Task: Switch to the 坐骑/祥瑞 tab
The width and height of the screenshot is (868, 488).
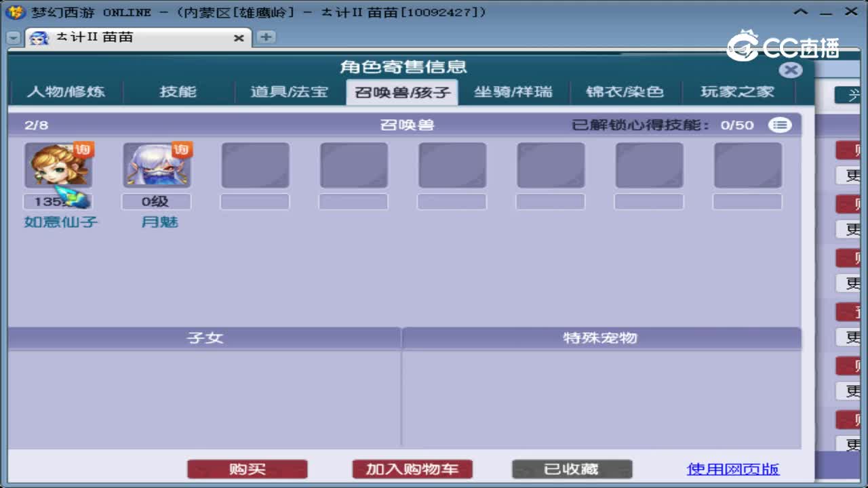Action: click(x=513, y=91)
